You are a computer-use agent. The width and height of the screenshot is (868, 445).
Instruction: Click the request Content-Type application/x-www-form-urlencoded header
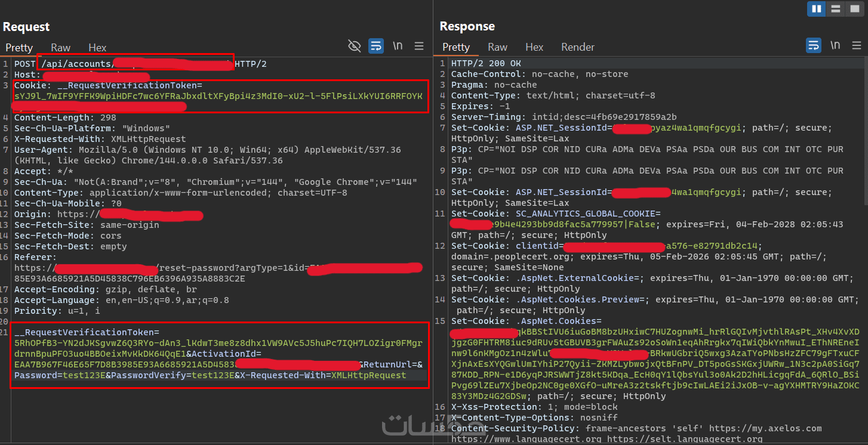click(x=181, y=193)
